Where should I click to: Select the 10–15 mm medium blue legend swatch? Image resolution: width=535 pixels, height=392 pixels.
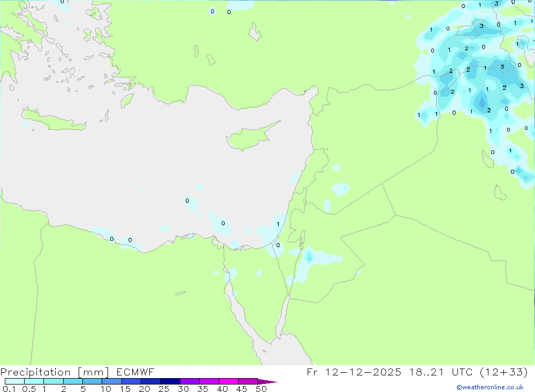pos(112,381)
